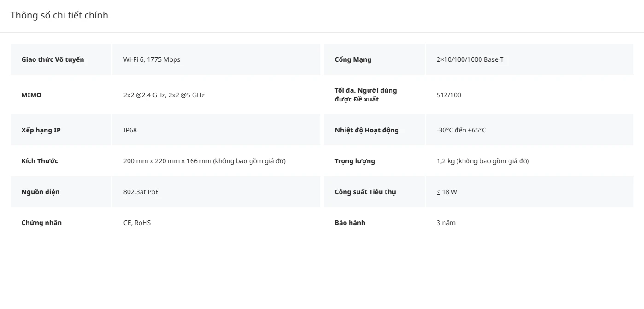Select the "200 mm x 220 mm x 166 mm" dimensions value
This screenshot has height=309, width=644.
click(x=204, y=161)
